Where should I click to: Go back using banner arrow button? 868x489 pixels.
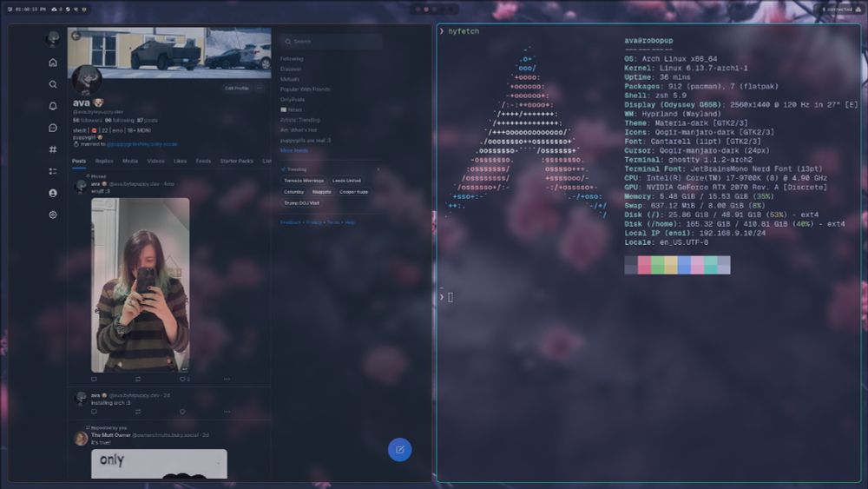point(76,36)
